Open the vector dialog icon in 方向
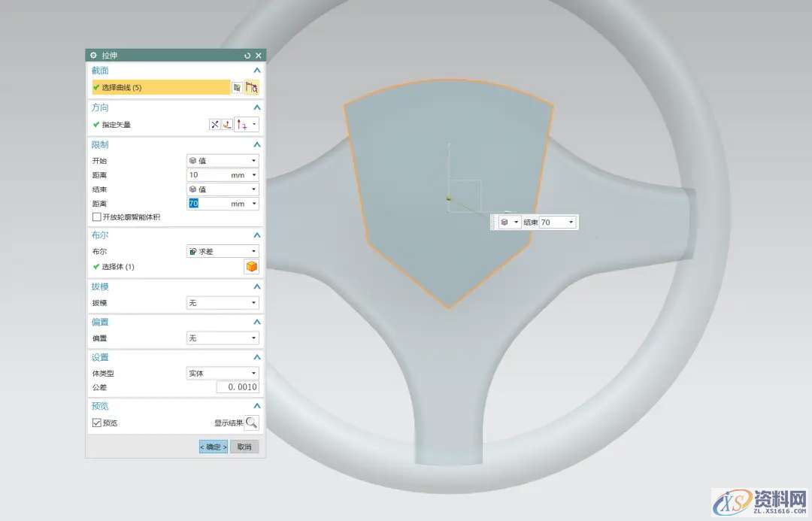The height and width of the screenshot is (521, 812). point(227,125)
